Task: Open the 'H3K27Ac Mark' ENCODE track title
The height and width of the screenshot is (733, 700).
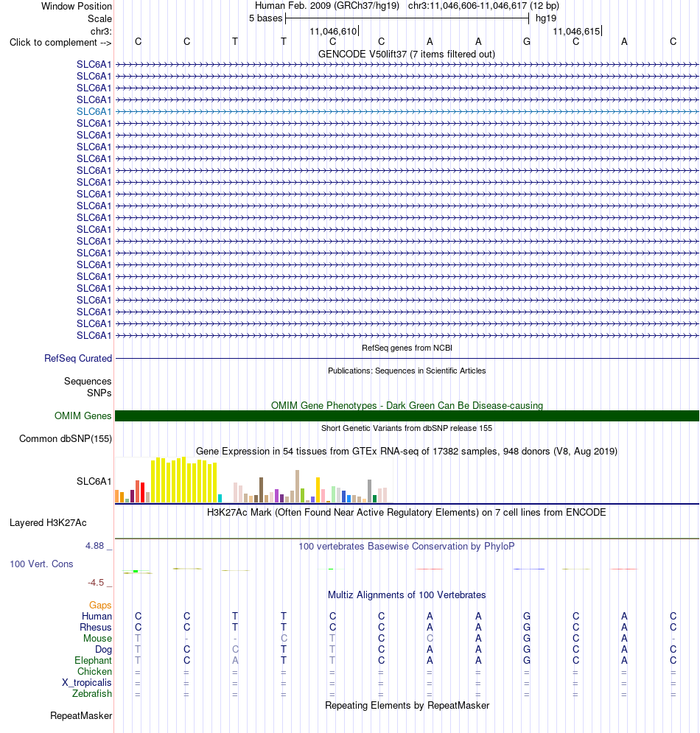Action: pyautogui.click(x=406, y=512)
